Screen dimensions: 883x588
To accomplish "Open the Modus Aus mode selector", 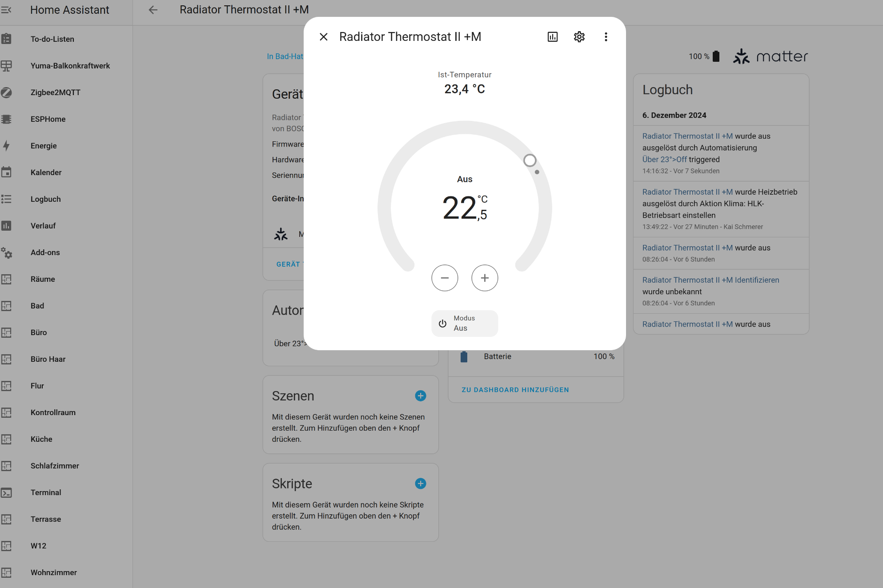I will (465, 324).
